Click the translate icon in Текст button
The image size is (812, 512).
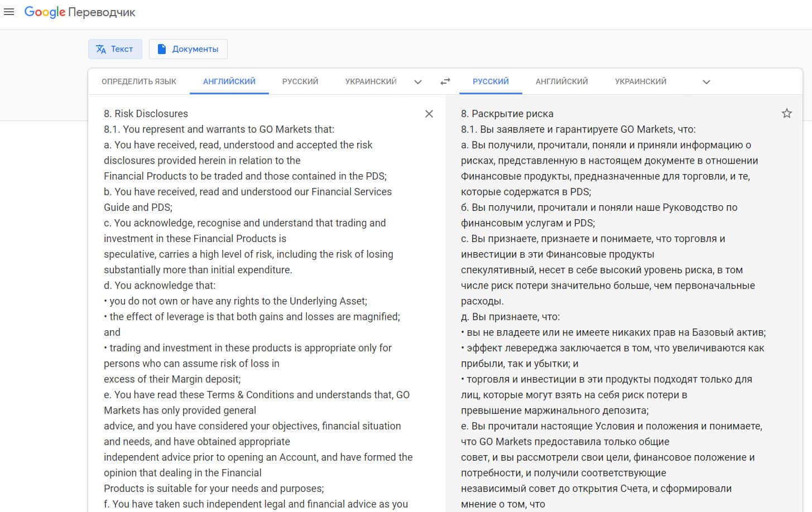tap(101, 49)
